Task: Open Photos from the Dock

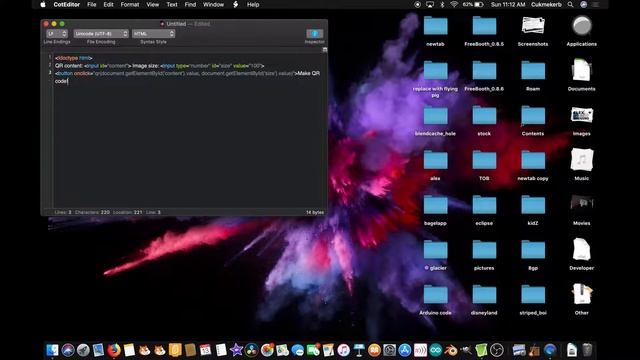Action: pos(267,350)
